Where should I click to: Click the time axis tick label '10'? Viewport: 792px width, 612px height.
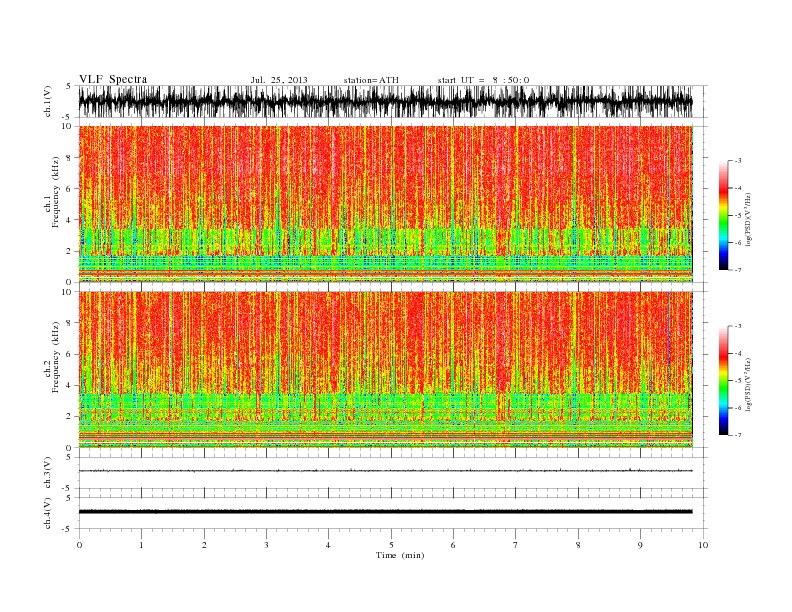[703, 545]
